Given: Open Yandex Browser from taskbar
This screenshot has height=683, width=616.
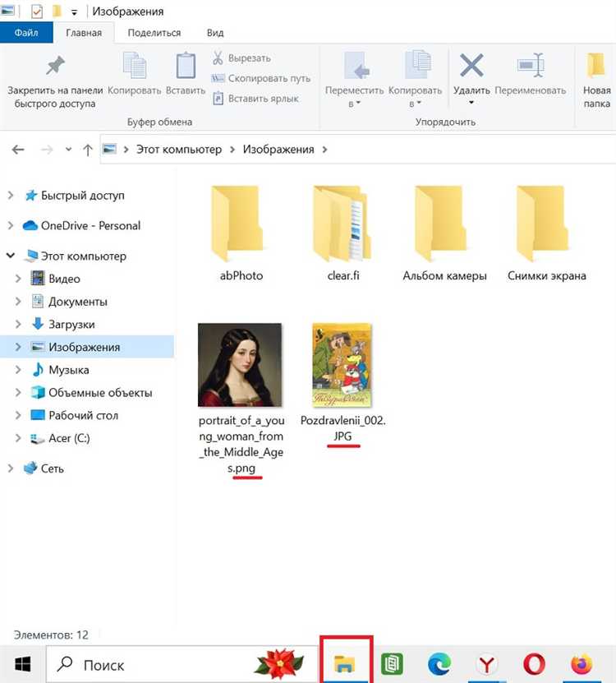Looking at the screenshot, I should pos(487,664).
